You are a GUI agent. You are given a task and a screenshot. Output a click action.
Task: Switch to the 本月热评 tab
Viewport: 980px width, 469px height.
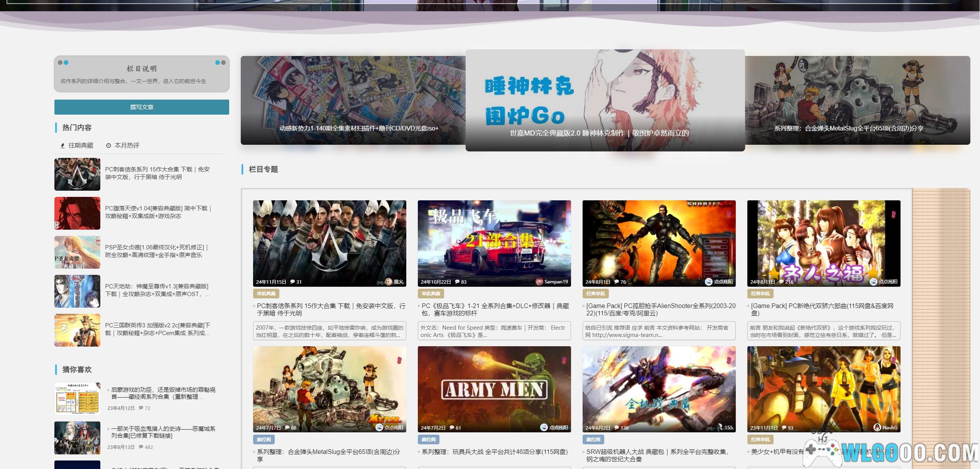[127, 146]
